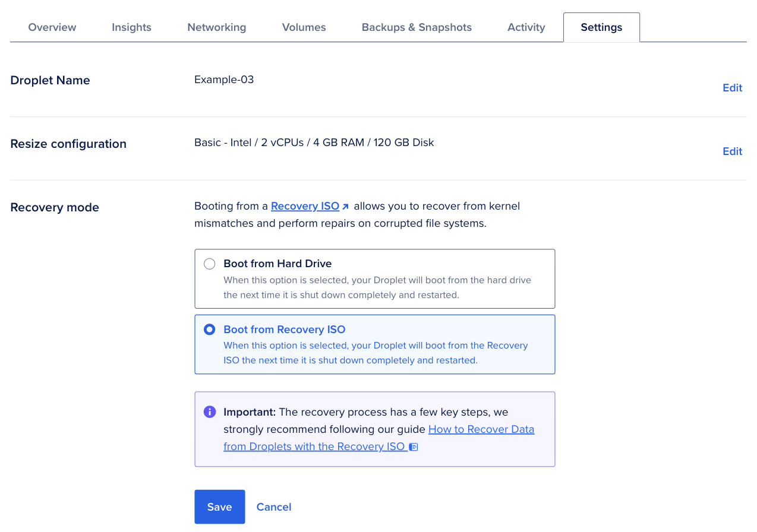Switch to Backups & Snapshots tab
757x532 pixels.
[x=417, y=27]
